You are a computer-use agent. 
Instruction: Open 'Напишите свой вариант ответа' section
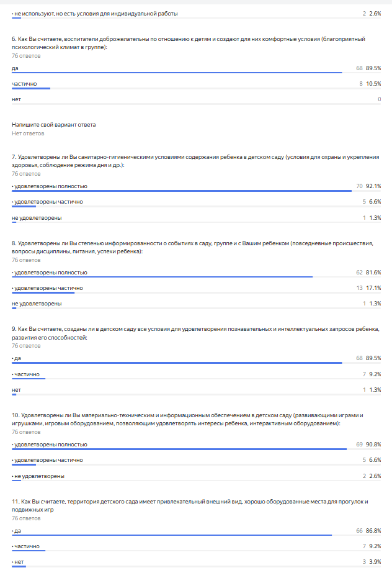(54, 125)
